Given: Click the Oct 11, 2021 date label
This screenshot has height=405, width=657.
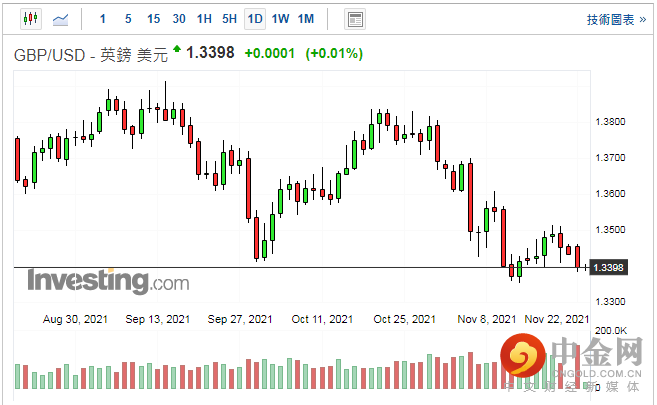Looking at the screenshot, I should point(323,319).
